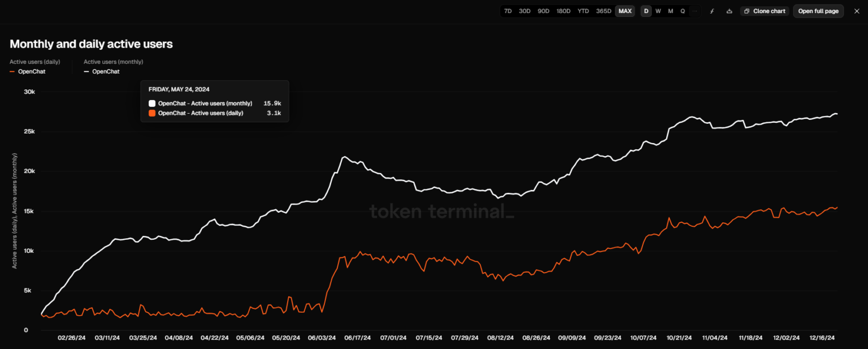
Task: Click the '09/09/24' x-axis date
Action: [572, 338]
